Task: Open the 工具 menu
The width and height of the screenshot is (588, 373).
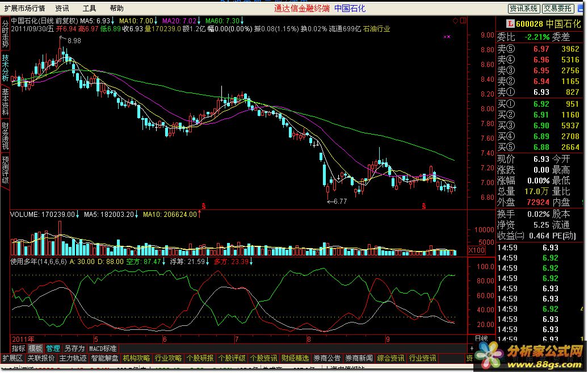Action: coord(89,9)
